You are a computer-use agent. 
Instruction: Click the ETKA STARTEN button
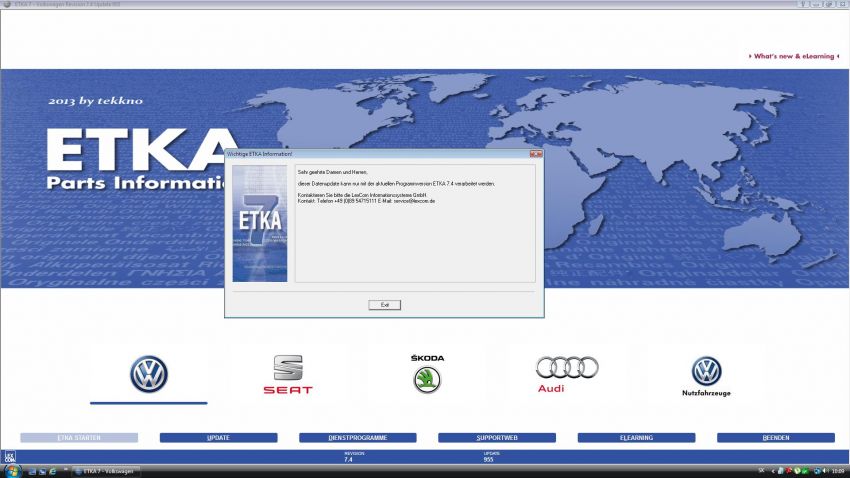click(x=79, y=437)
